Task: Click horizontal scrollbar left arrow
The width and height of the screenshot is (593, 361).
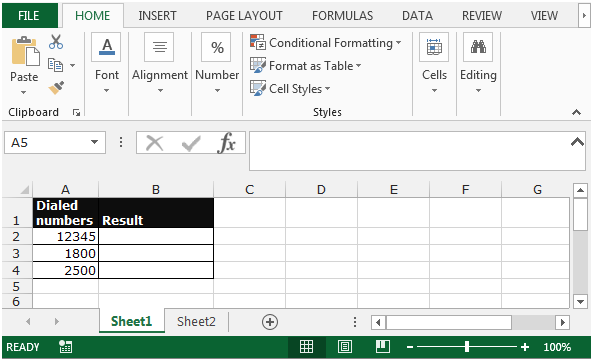Action: (378, 322)
